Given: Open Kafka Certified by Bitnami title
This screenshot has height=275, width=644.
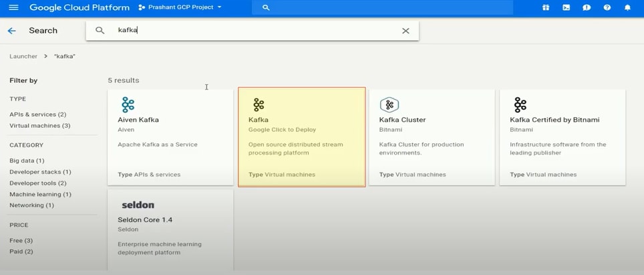Looking at the screenshot, I should pyautogui.click(x=555, y=120).
